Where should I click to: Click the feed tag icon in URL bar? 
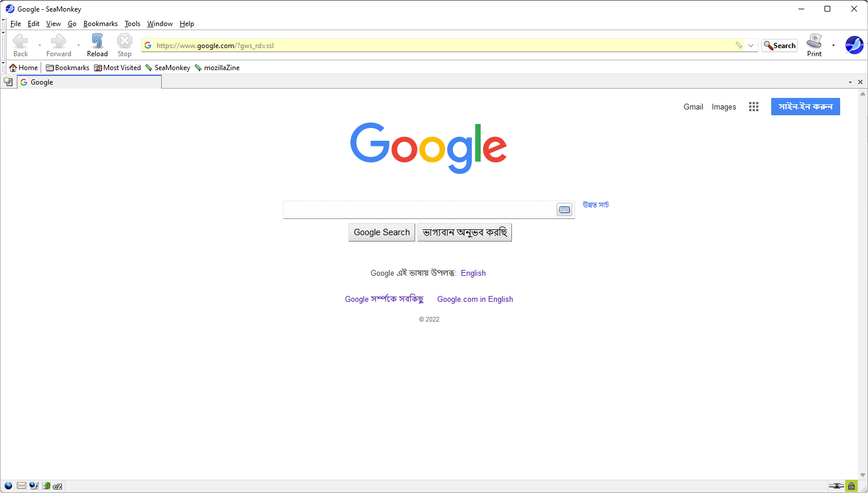pos(739,45)
